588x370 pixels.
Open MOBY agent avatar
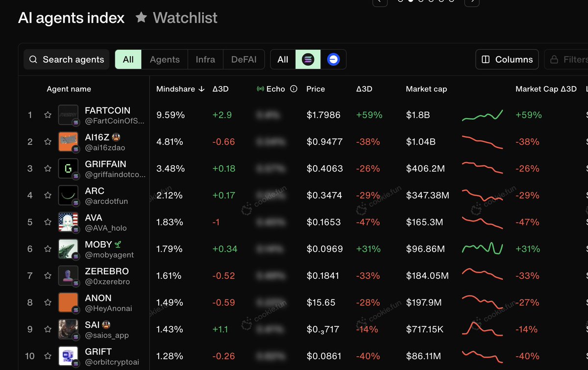pos(68,249)
